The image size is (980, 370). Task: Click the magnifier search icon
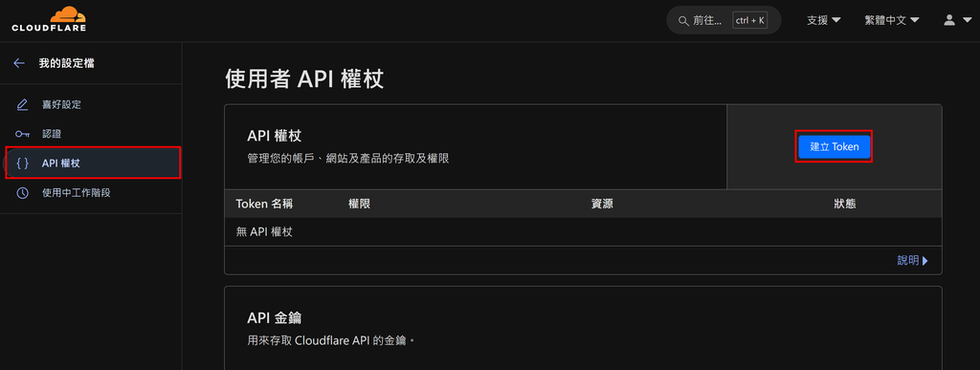pyautogui.click(x=683, y=21)
